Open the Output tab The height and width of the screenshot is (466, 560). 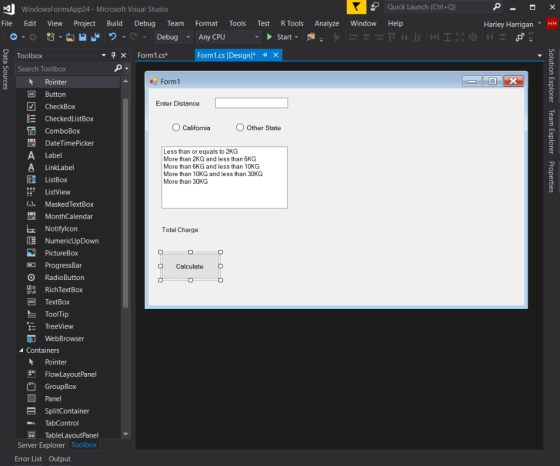pyautogui.click(x=59, y=459)
